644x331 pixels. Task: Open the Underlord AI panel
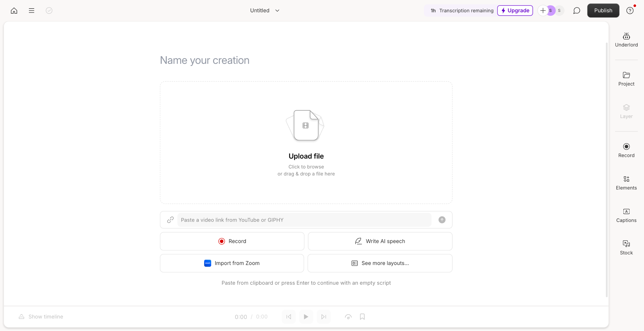(626, 40)
